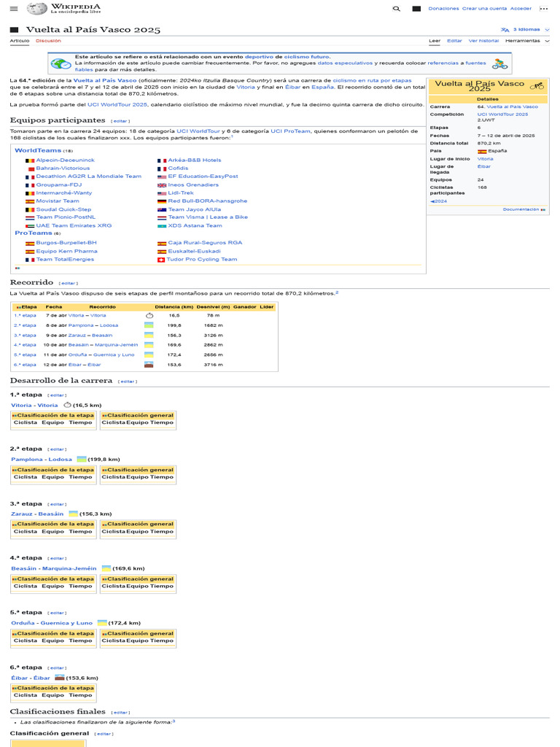Click reference 2 superscript after kilómetros
560x747 pixels.
pos(337,293)
